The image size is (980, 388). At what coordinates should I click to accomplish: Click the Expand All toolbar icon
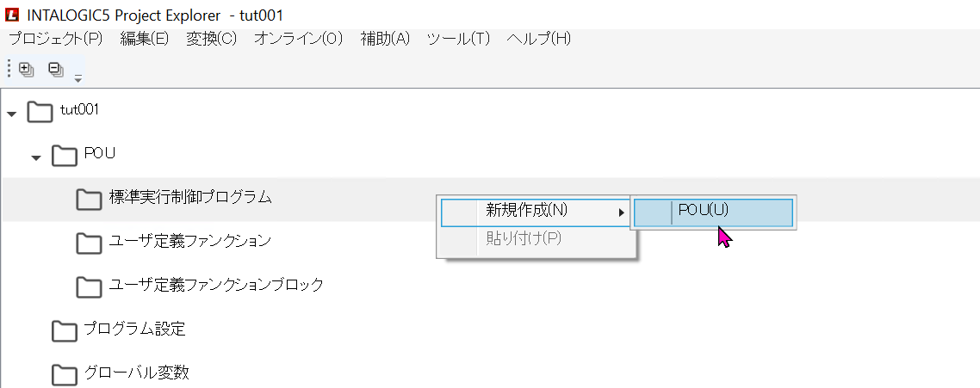tap(26, 70)
